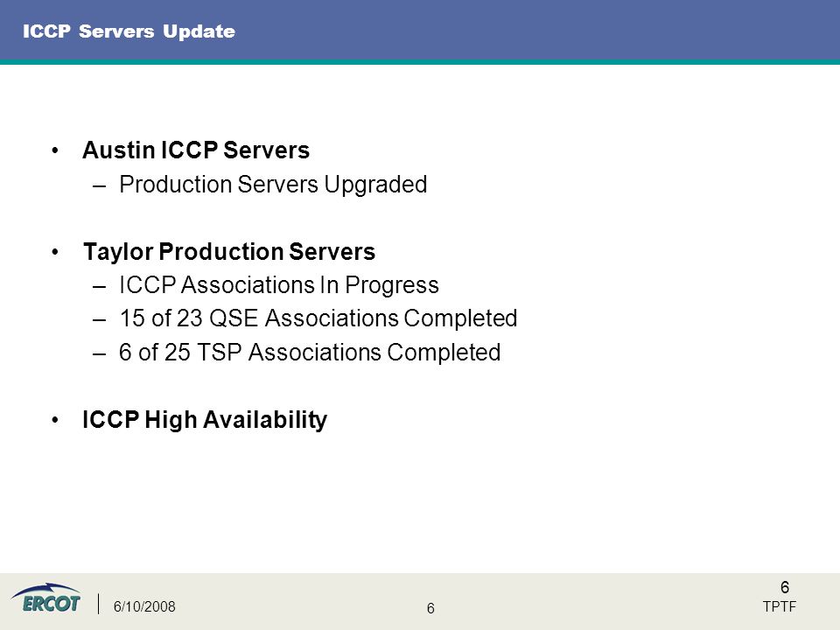Click the TPTF label in footer

coord(780,606)
